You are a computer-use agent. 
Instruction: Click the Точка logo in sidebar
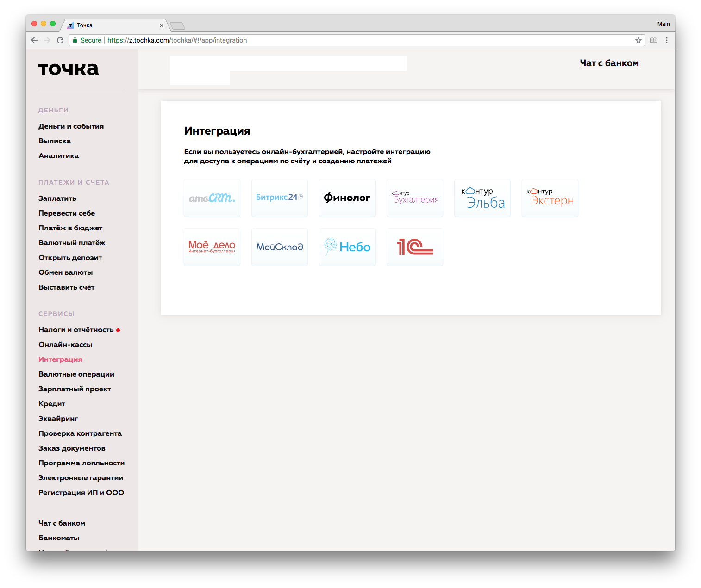point(69,69)
